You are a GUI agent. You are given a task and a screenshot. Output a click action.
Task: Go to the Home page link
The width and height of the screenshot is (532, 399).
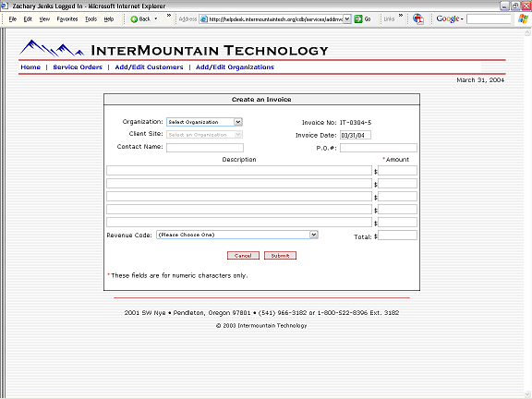[30, 67]
